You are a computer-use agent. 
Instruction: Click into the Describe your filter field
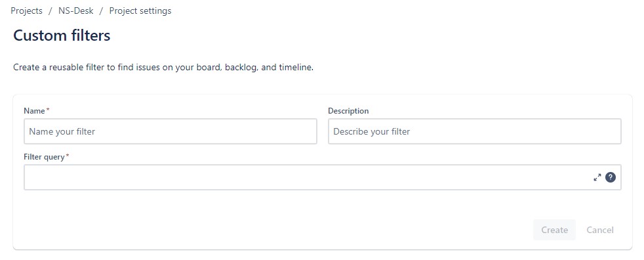pyautogui.click(x=474, y=132)
